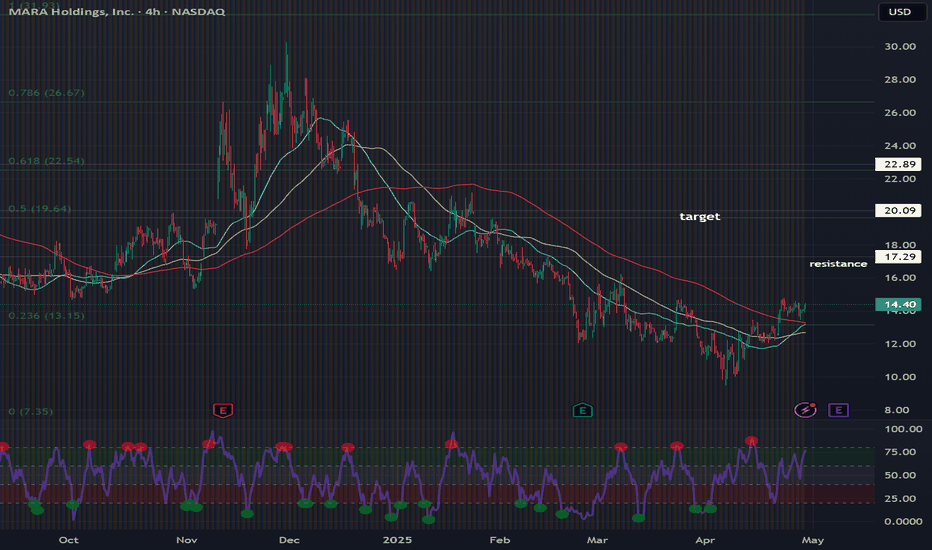Click the 0.0000 oscillator scale value

(903, 521)
